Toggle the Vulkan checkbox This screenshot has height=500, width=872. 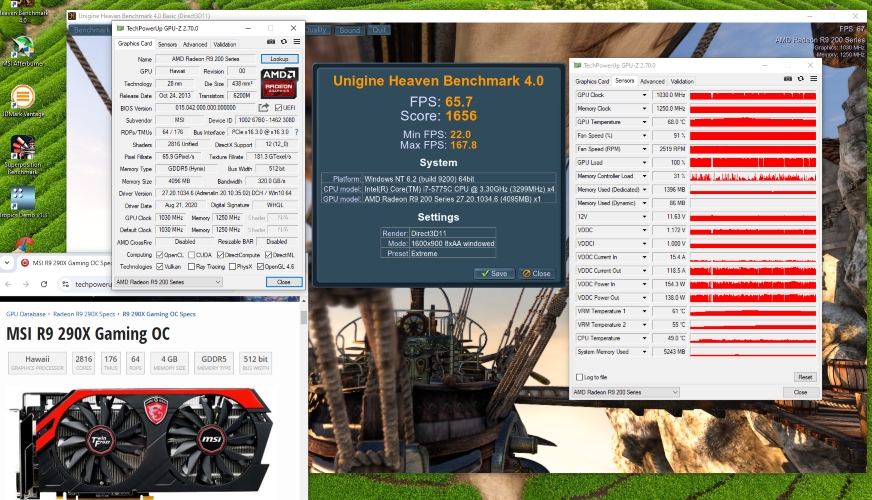coord(160,266)
